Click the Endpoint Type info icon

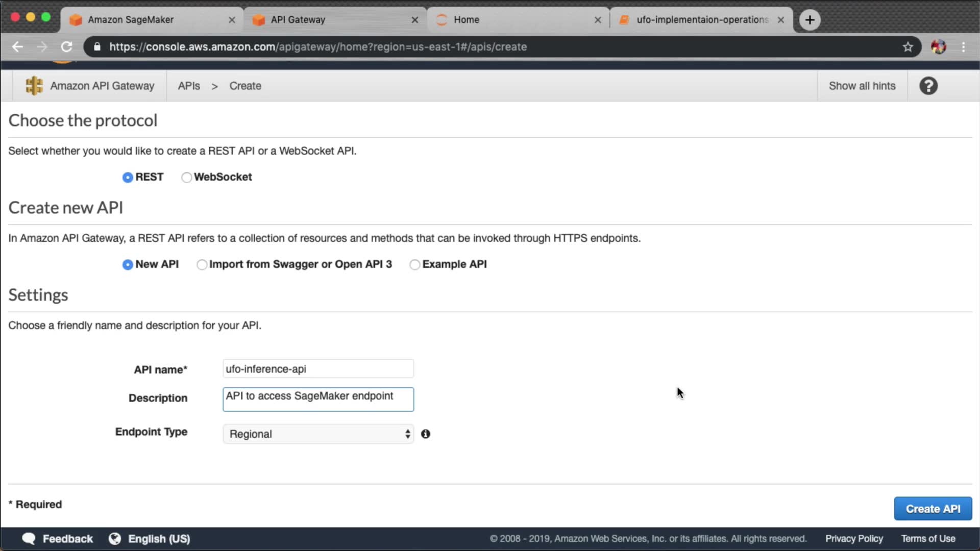pos(425,434)
